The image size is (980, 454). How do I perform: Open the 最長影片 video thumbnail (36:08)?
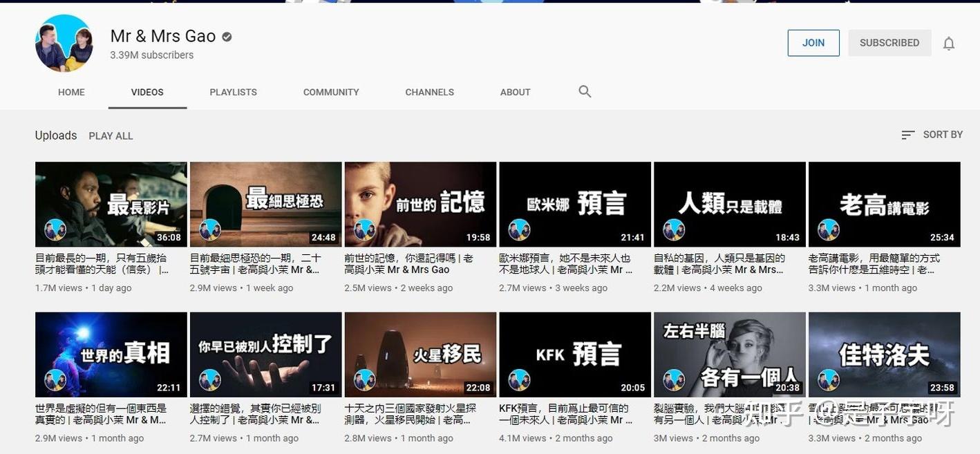tap(111, 205)
